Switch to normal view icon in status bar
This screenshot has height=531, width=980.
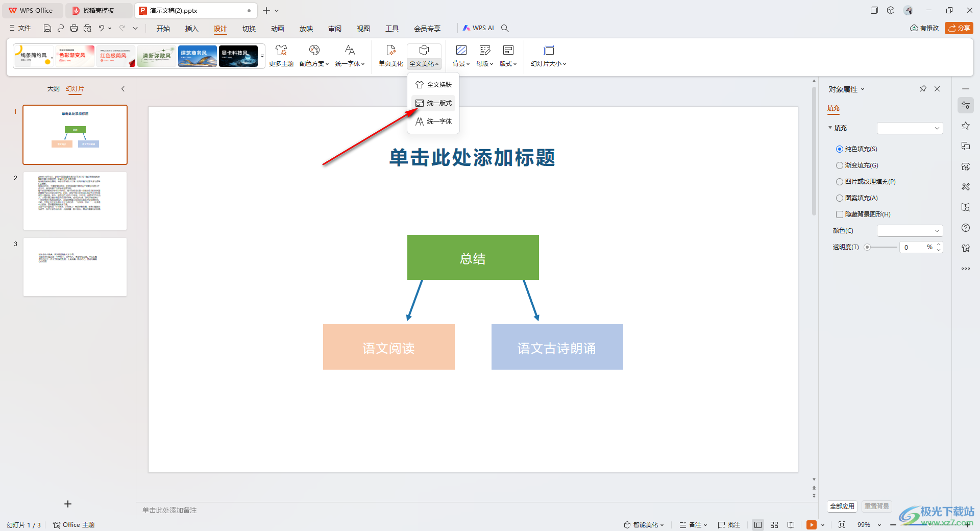[x=758, y=525]
